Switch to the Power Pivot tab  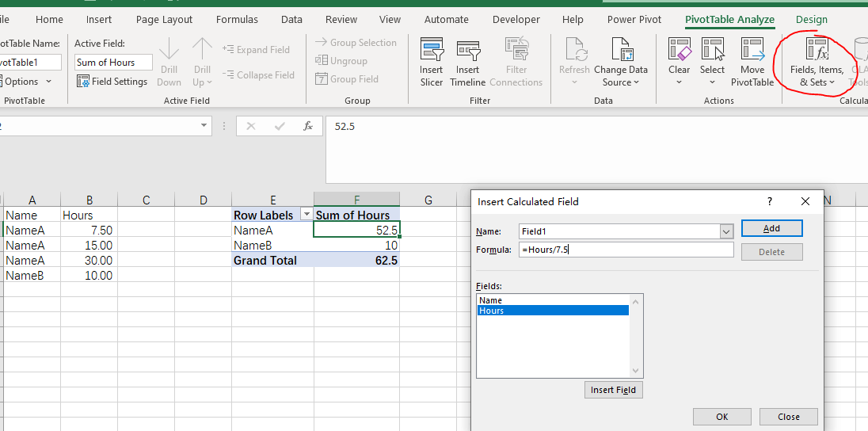pyautogui.click(x=634, y=19)
